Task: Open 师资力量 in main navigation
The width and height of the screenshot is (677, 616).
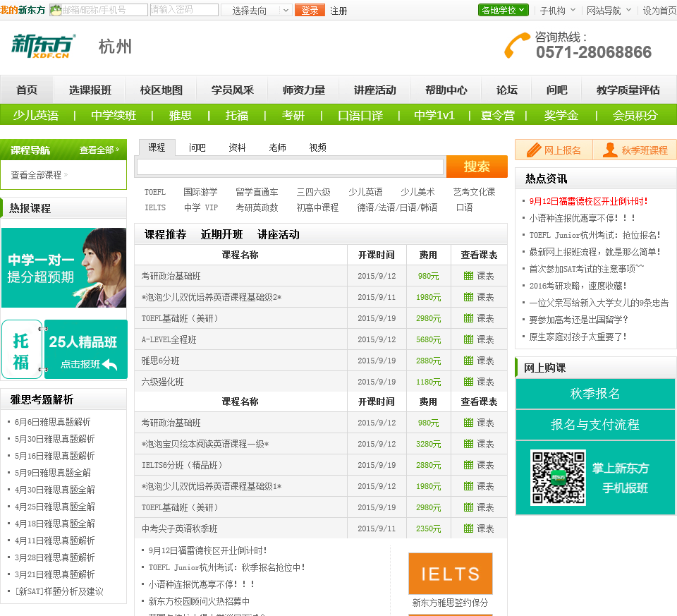Action: (304, 90)
